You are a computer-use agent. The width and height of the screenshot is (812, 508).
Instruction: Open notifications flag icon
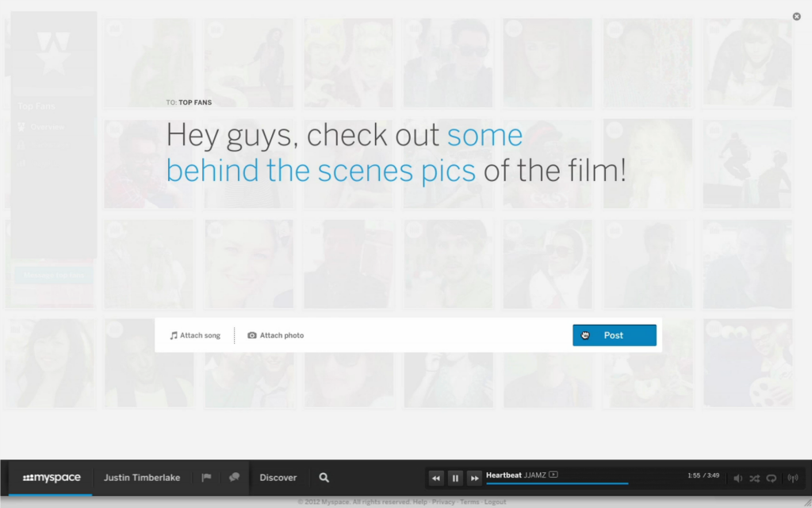(206, 477)
